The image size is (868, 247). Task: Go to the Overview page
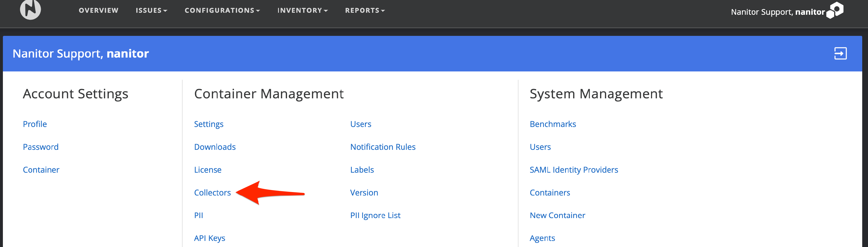coord(98,10)
